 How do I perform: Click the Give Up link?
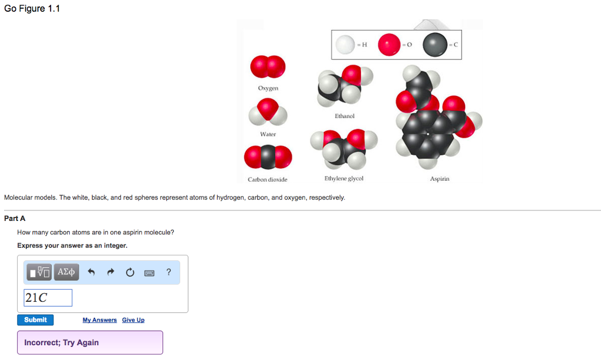133,319
